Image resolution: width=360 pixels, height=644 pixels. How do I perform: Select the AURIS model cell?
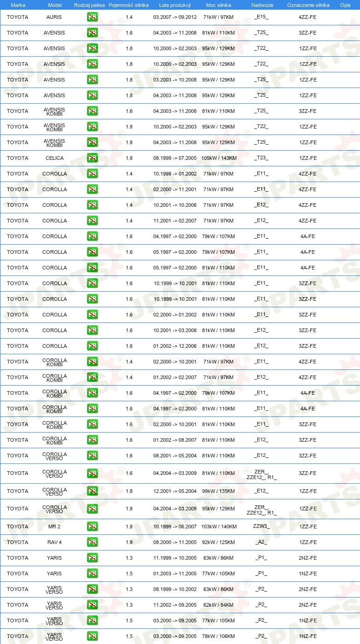click(54, 17)
